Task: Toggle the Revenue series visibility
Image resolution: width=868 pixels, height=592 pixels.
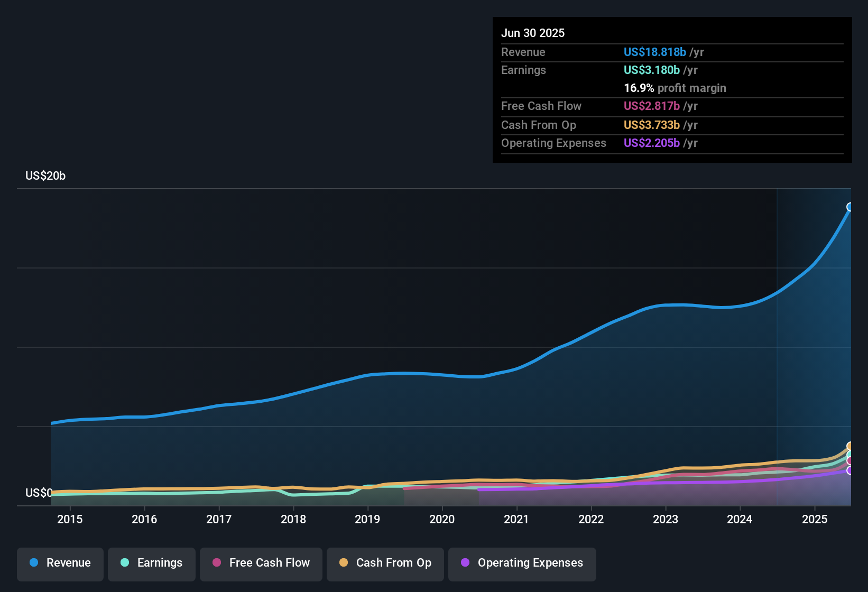Action: point(60,563)
